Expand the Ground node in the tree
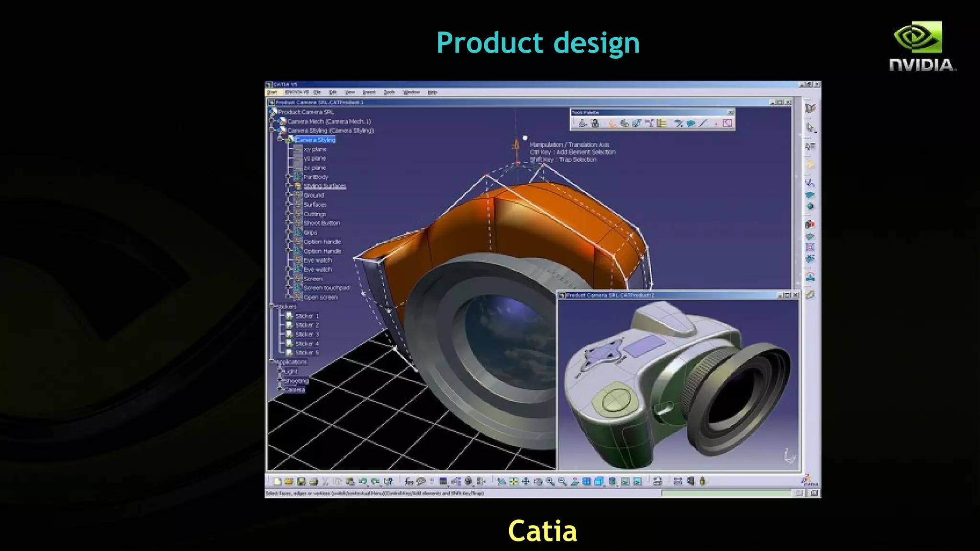980x551 pixels. click(x=289, y=195)
